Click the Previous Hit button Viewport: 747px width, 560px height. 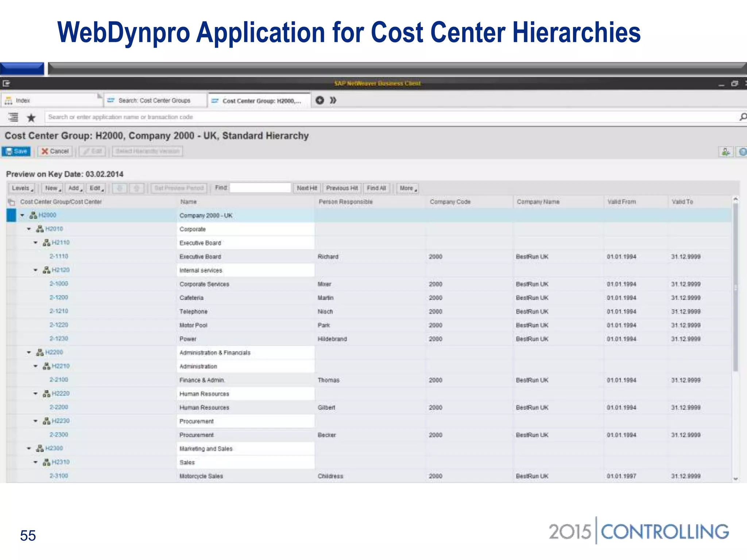tap(342, 188)
